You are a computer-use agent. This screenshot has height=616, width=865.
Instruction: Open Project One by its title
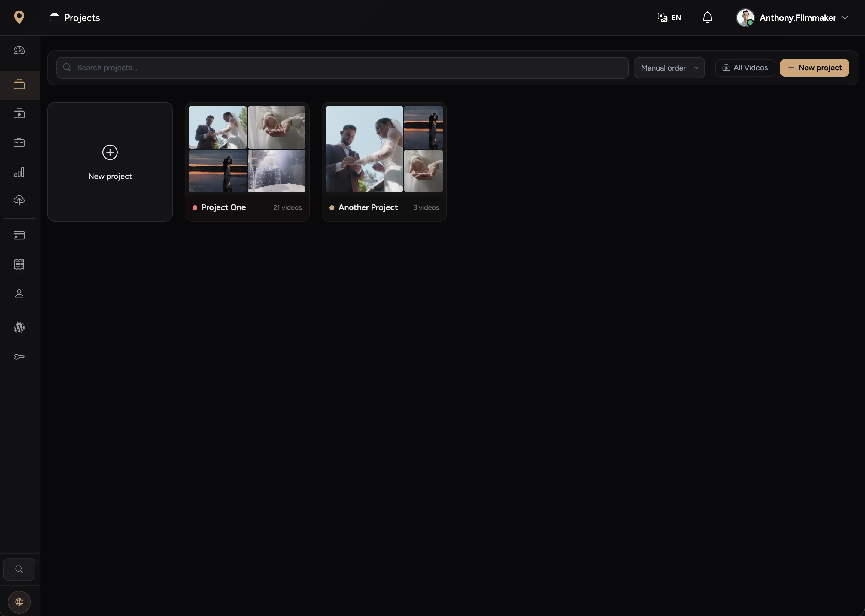(223, 207)
